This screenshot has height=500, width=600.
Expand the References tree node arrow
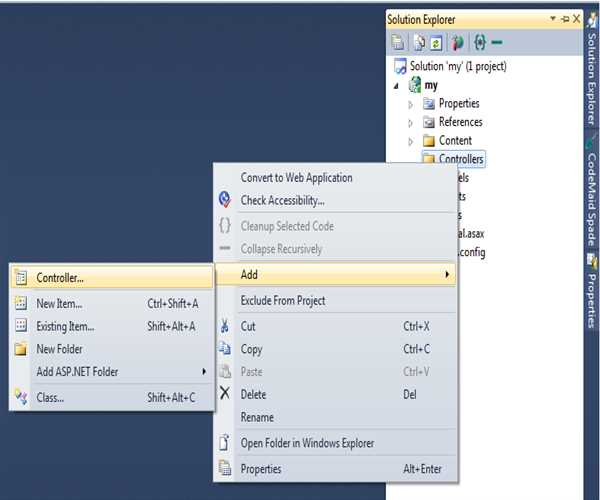click(x=410, y=122)
